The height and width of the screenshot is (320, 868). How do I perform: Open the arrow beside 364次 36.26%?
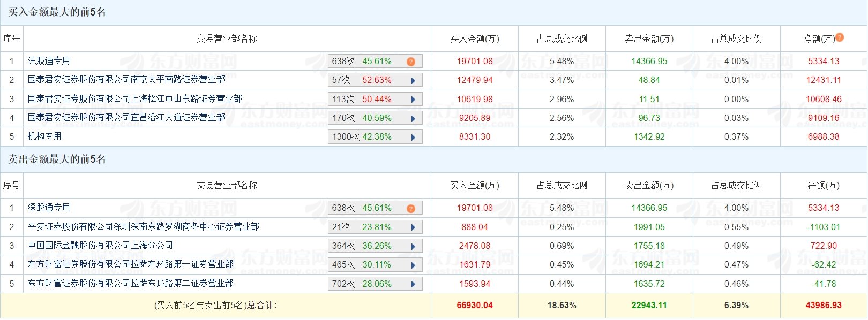pyautogui.click(x=413, y=247)
